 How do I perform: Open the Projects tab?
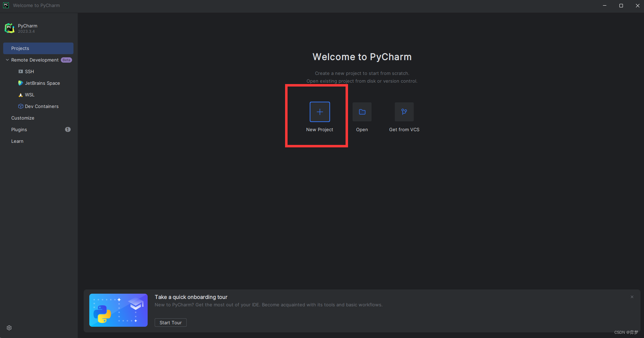pyautogui.click(x=38, y=48)
